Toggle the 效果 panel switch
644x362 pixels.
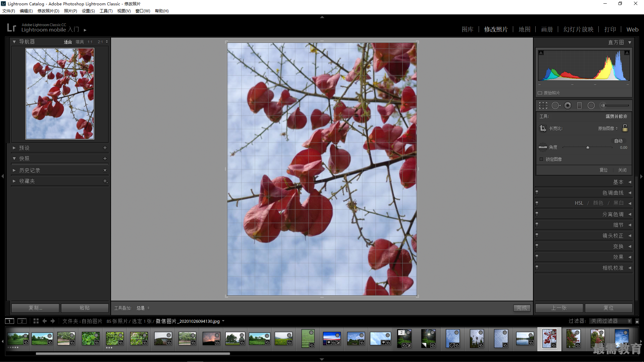537,257
